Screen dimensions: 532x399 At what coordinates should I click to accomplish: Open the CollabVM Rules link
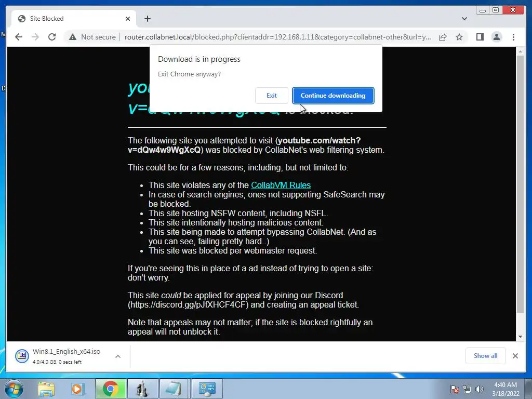coord(281,185)
